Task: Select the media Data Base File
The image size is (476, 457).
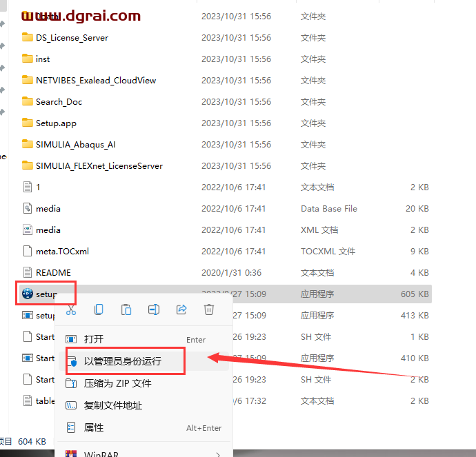Action: tap(48, 208)
